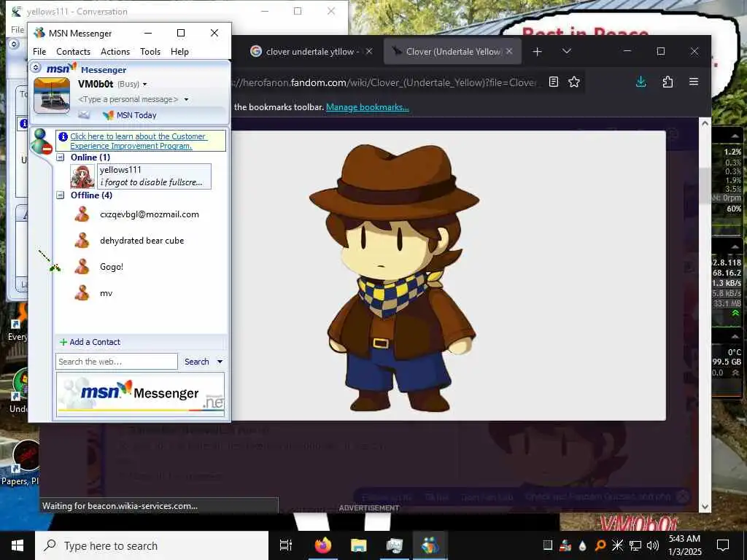Click the Manage bookmarks link
The height and width of the screenshot is (560, 747).
pyautogui.click(x=368, y=107)
